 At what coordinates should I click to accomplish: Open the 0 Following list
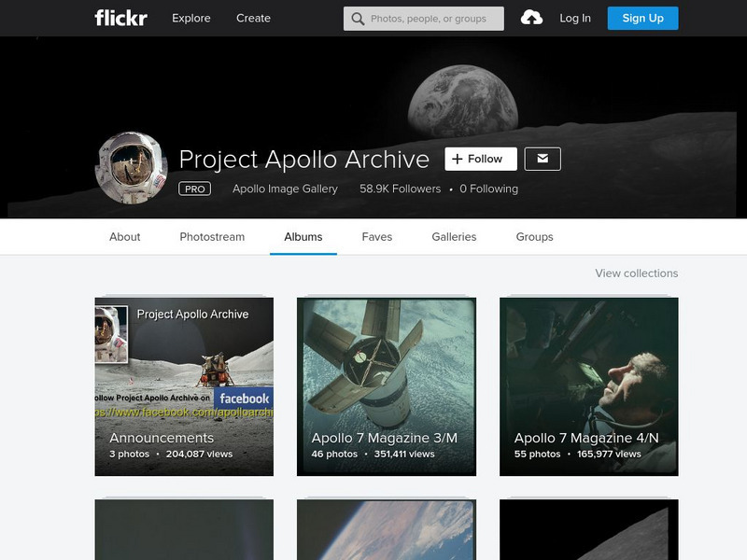coord(488,189)
